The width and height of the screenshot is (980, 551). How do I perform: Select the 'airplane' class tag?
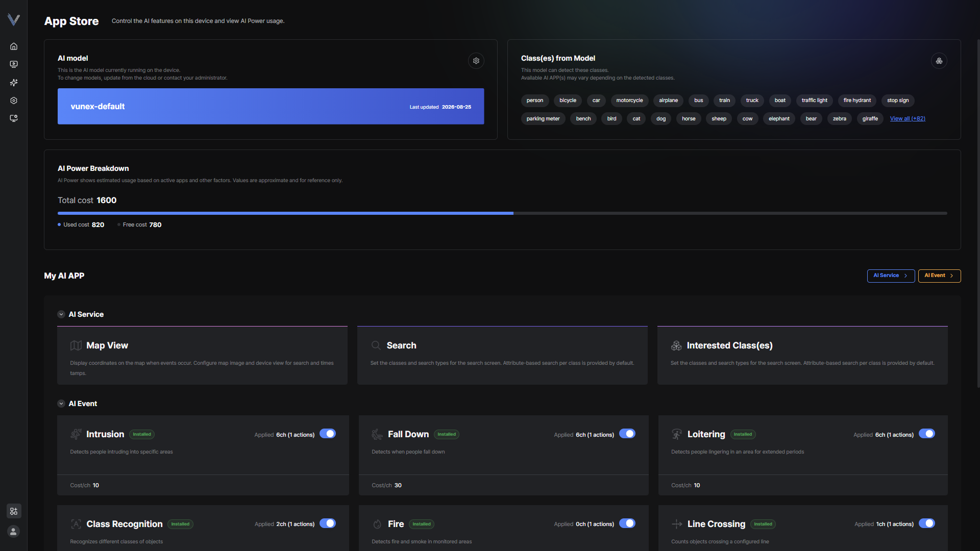[668, 101]
